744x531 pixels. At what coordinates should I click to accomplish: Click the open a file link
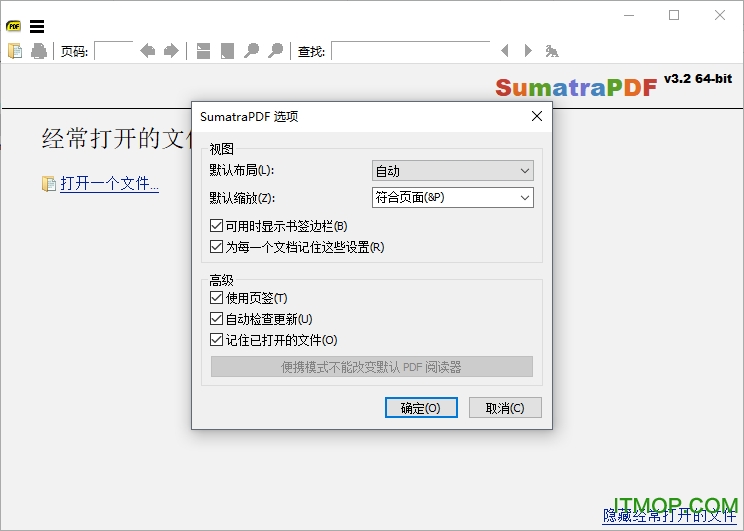(109, 183)
